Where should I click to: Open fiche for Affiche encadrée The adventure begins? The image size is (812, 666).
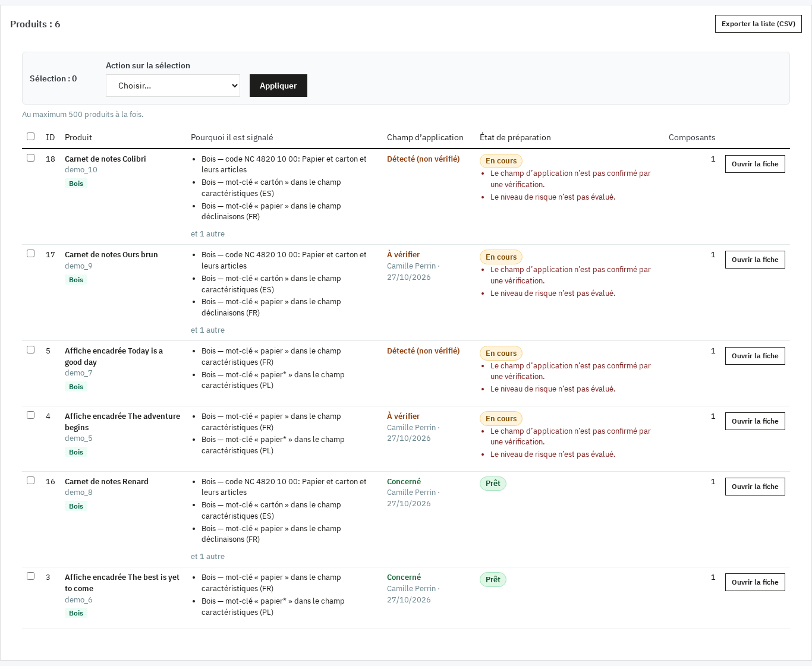(x=755, y=421)
